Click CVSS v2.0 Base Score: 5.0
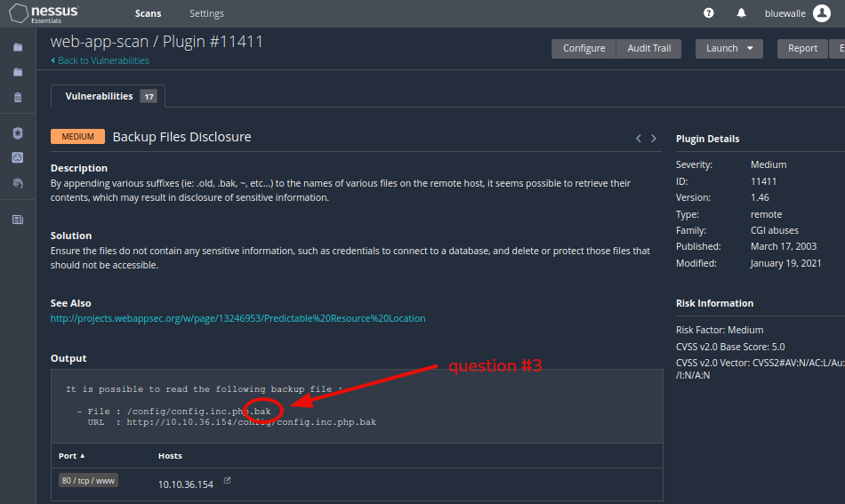The height and width of the screenshot is (504, 845). pos(730,347)
